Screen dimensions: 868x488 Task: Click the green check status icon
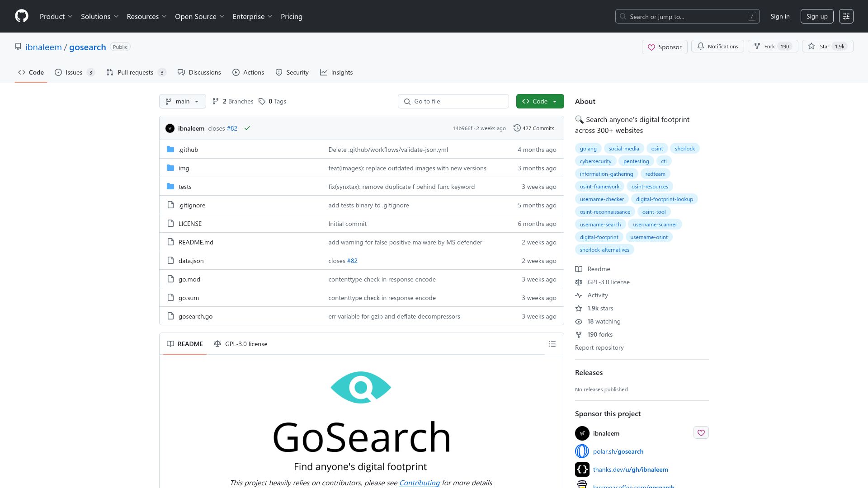(247, 128)
